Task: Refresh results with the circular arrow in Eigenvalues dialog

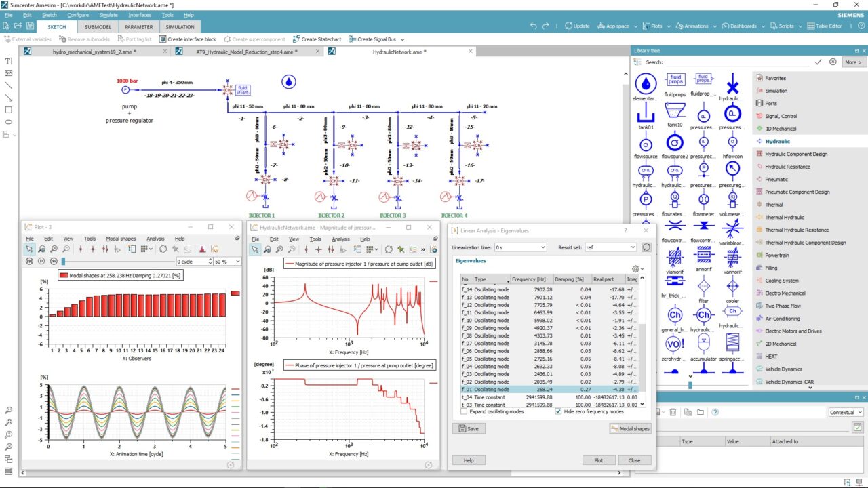Action: [x=646, y=247]
